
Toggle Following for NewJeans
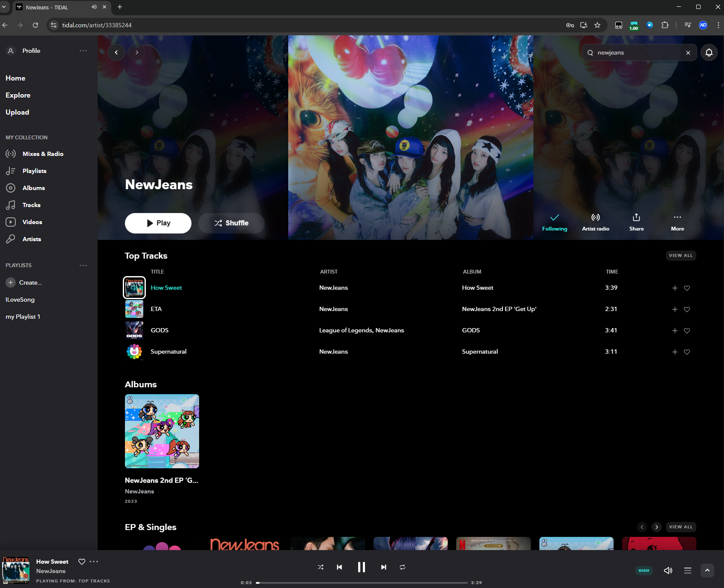[x=554, y=222]
